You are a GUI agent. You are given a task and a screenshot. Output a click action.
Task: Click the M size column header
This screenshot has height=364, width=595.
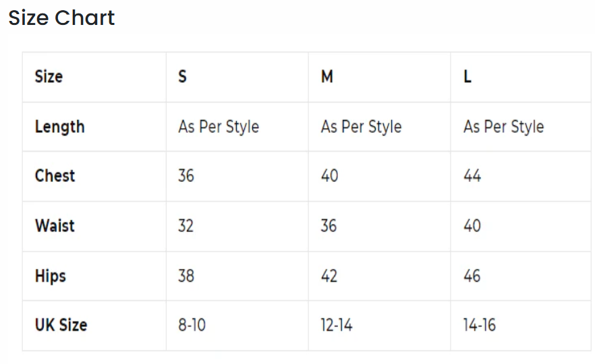click(327, 77)
